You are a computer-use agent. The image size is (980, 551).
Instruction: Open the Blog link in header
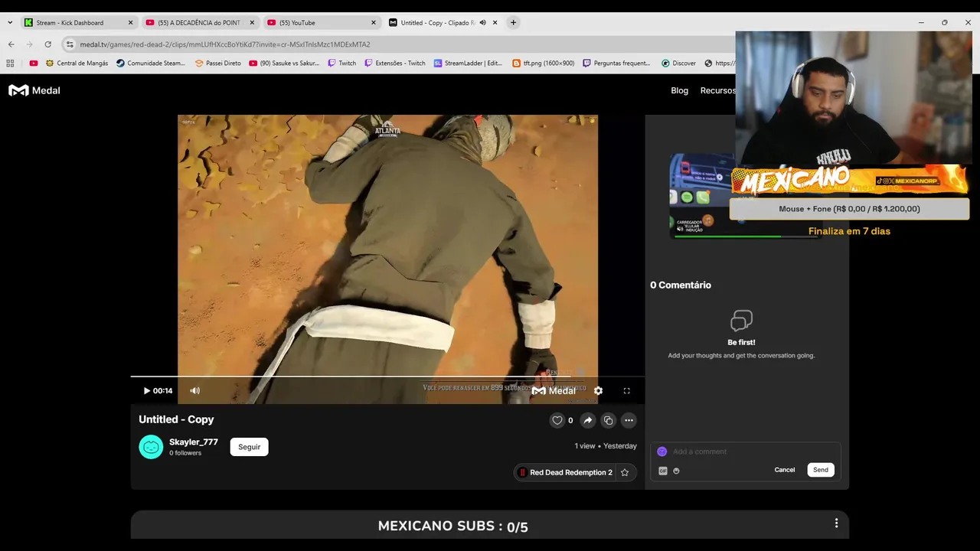[680, 90]
